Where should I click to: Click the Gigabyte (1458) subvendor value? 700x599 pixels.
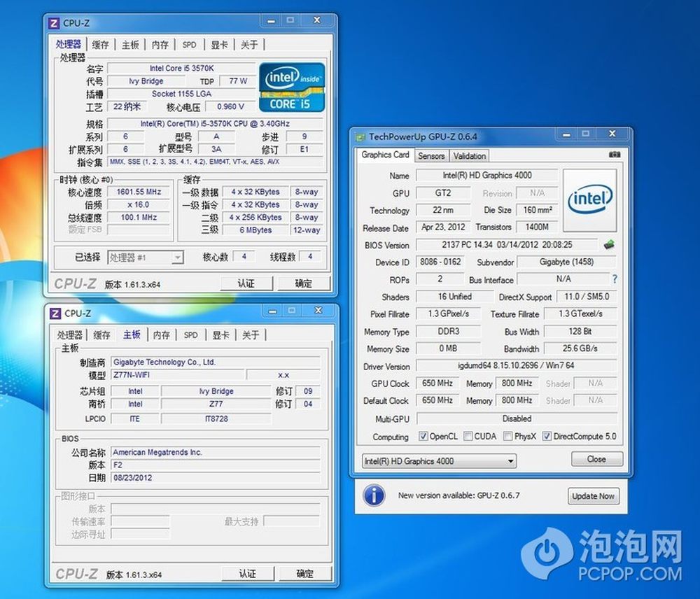tap(566, 262)
